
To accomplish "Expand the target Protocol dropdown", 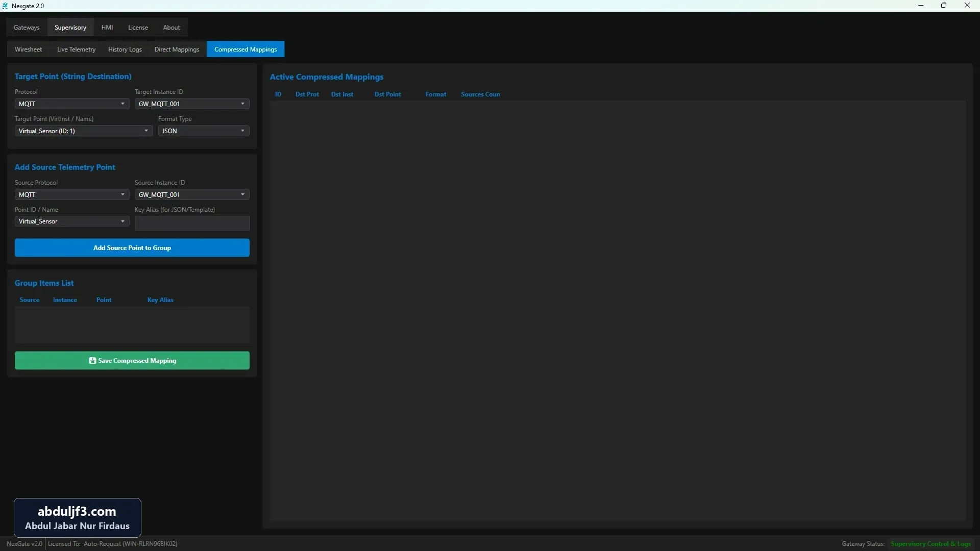I will pos(72,104).
